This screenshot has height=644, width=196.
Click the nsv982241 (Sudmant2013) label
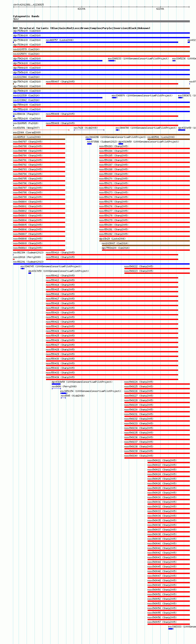pos(28,262)
